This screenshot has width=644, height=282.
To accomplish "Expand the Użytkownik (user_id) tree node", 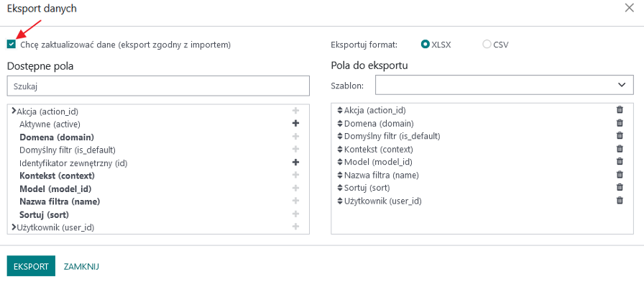I will pos(14,227).
